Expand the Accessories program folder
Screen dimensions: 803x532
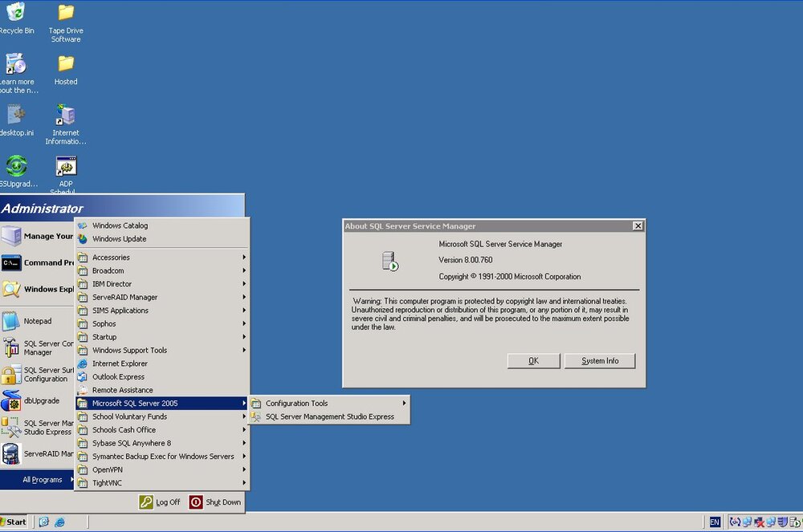[x=163, y=258]
